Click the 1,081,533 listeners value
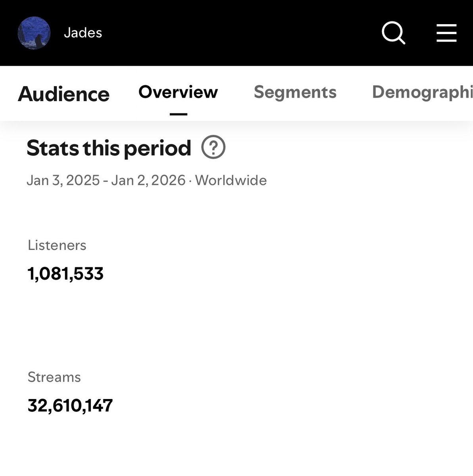The height and width of the screenshot is (476, 473). coord(65,274)
